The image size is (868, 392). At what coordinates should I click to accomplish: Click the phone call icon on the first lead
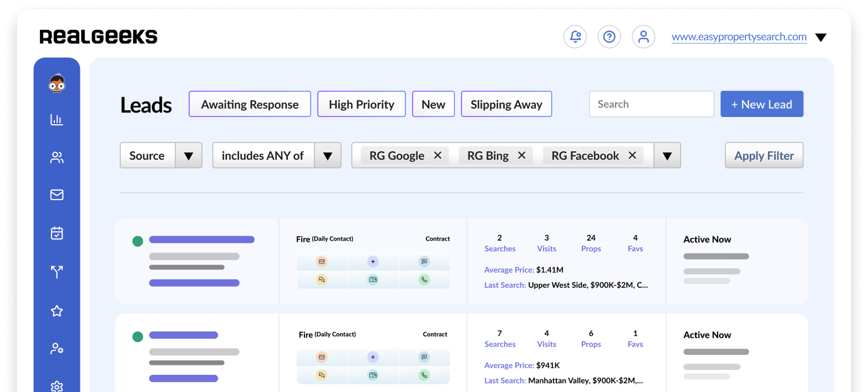click(x=424, y=280)
